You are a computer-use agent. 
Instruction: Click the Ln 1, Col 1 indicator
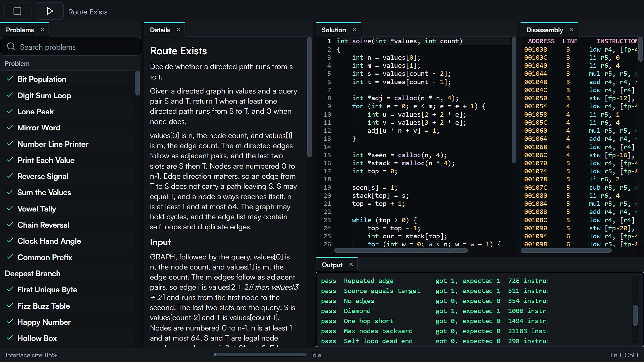click(624, 355)
